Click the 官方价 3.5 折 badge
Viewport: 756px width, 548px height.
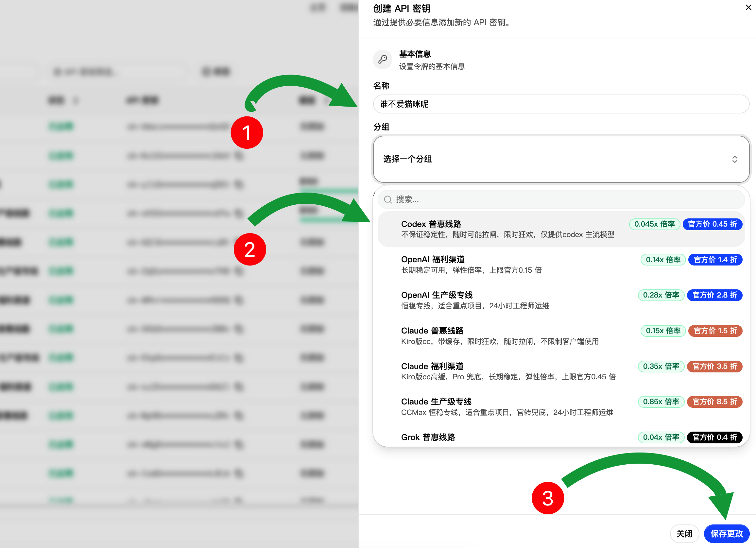pyautogui.click(x=715, y=366)
